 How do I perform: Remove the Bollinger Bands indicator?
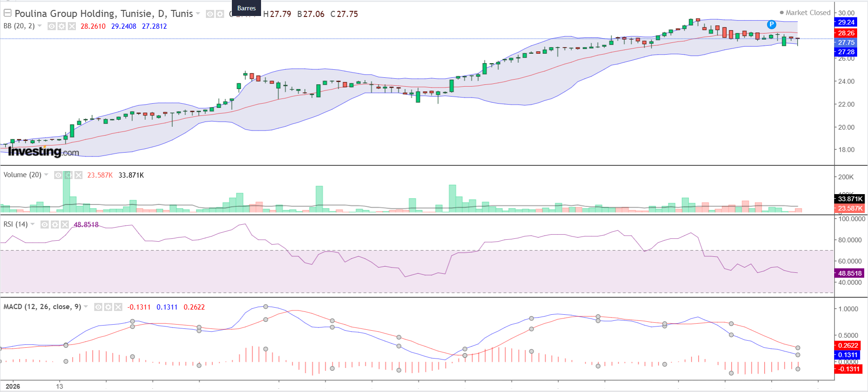point(72,26)
